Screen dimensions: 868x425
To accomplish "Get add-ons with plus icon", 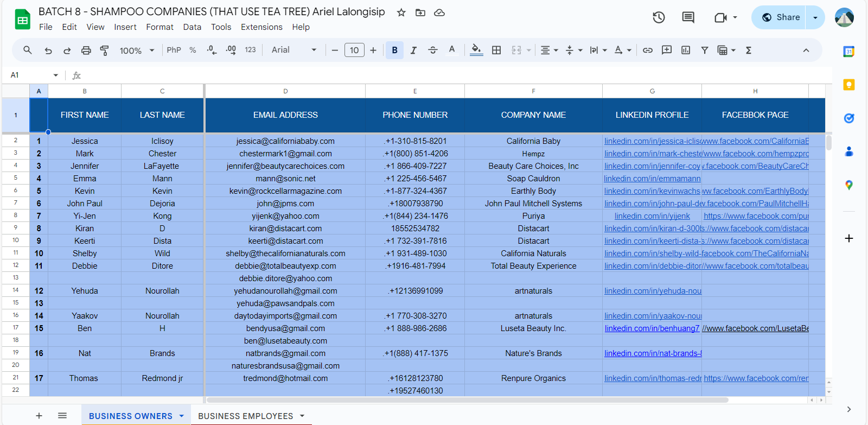I will (849, 238).
